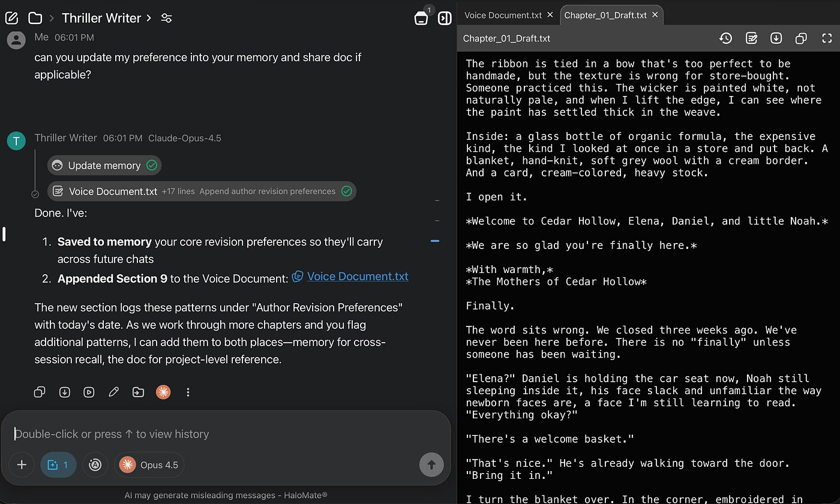The height and width of the screenshot is (504, 840).
Task: Copy the assistant's reply
Action: [x=40, y=392]
